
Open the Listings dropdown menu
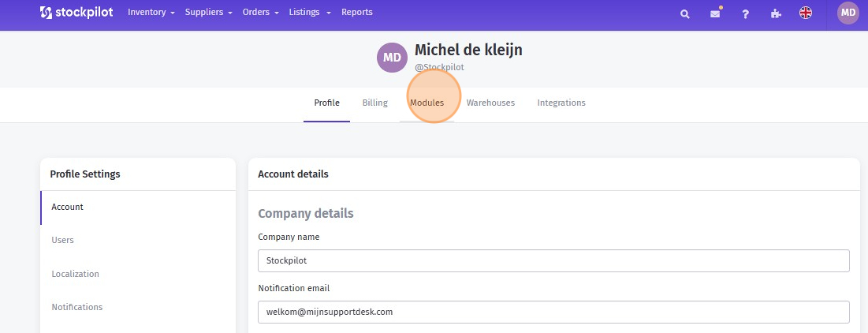(309, 13)
